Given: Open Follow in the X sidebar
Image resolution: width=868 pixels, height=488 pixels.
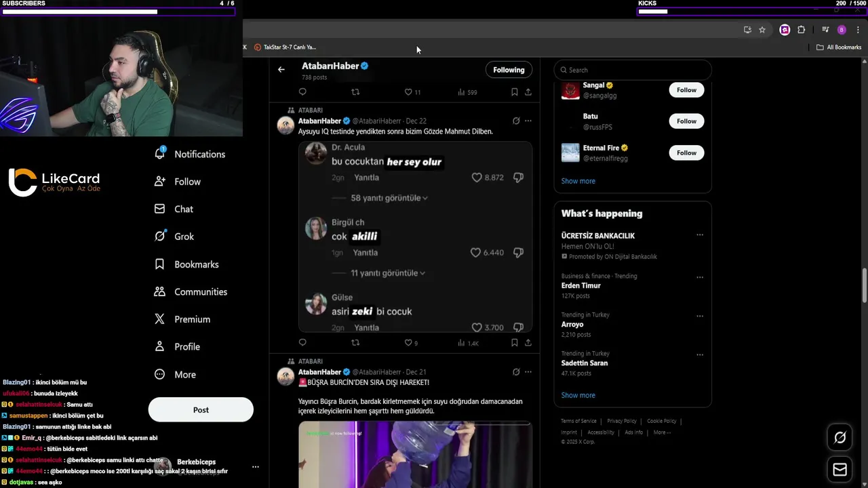Looking at the screenshot, I should (178, 182).
